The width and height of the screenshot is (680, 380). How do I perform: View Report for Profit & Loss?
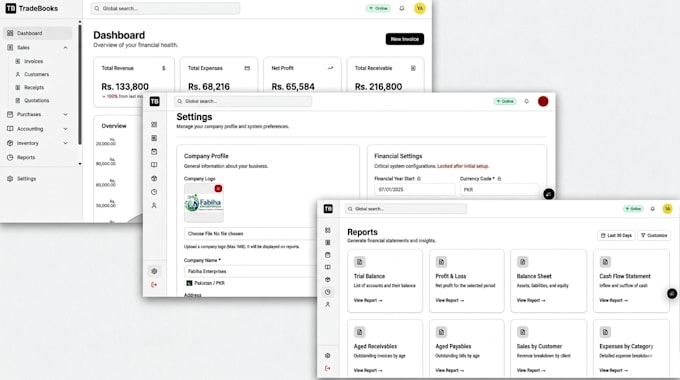pyautogui.click(x=450, y=300)
